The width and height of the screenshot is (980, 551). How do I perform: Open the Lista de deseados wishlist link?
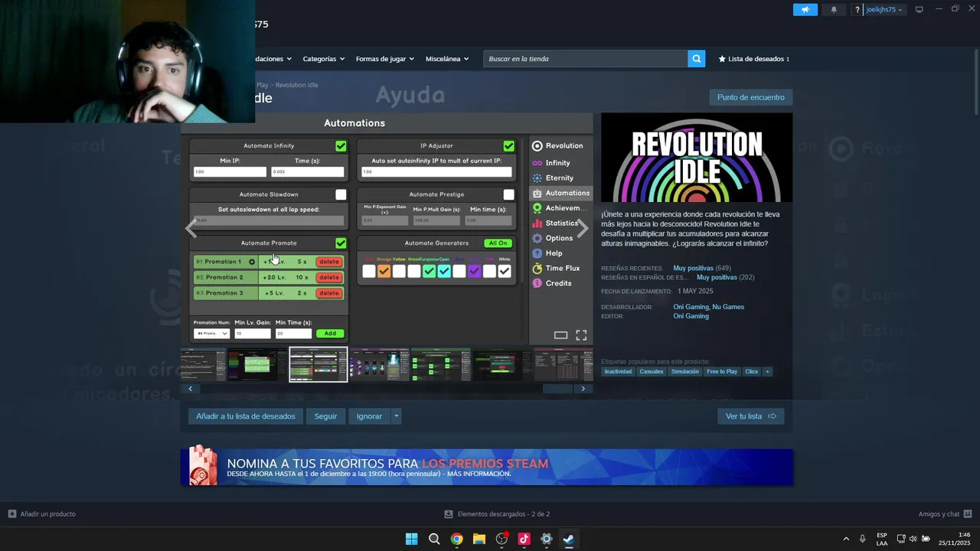pos(753,59)
